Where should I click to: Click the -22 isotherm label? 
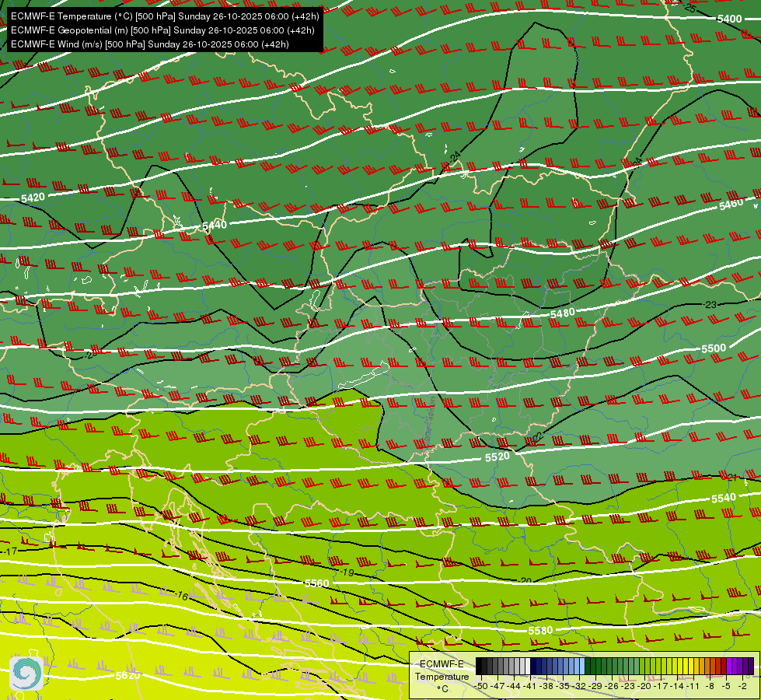coord(536,437)
